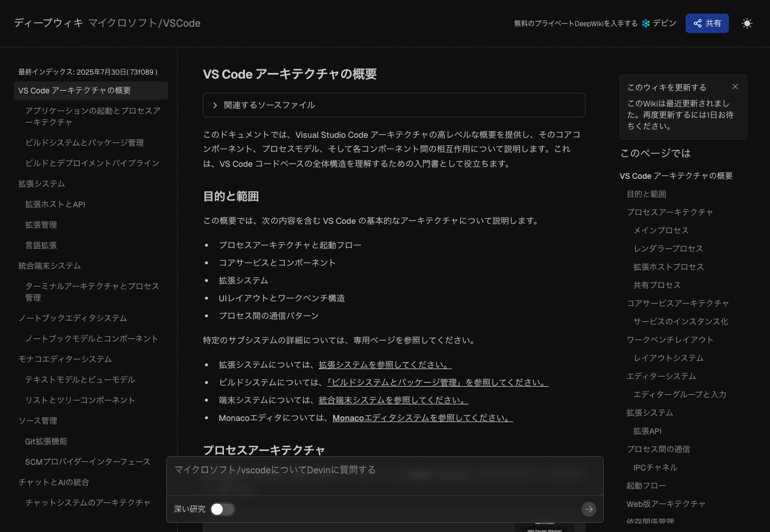Jump to レンダラープロセス in page outline
This screenshot has height=532, width=770.
668,248
